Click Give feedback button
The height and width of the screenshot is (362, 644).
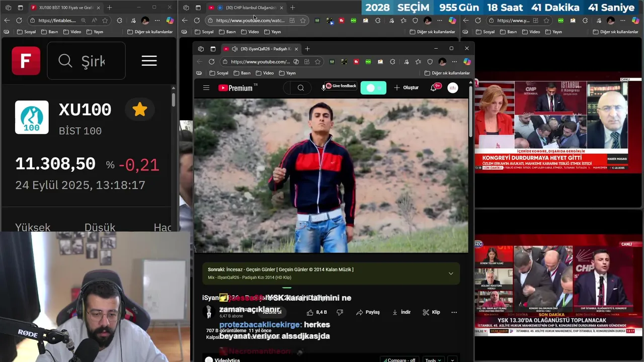(341, 86)
